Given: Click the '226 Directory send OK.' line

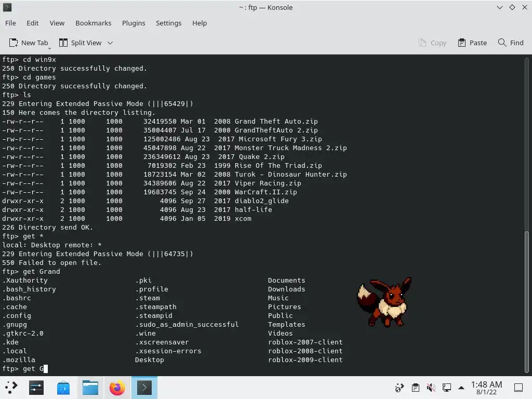Looking at the screenshot, I should point(47,228).
